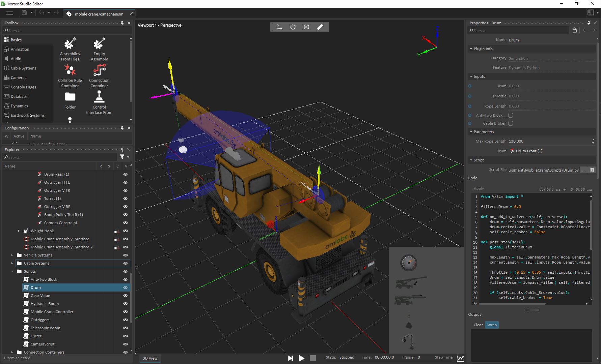Navigate back in Properties panel

click(585, 30)
